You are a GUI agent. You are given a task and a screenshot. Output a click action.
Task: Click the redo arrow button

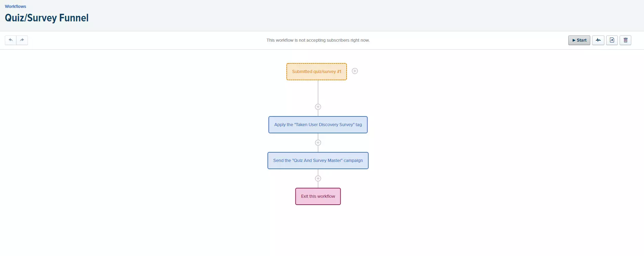pos(22,40)
